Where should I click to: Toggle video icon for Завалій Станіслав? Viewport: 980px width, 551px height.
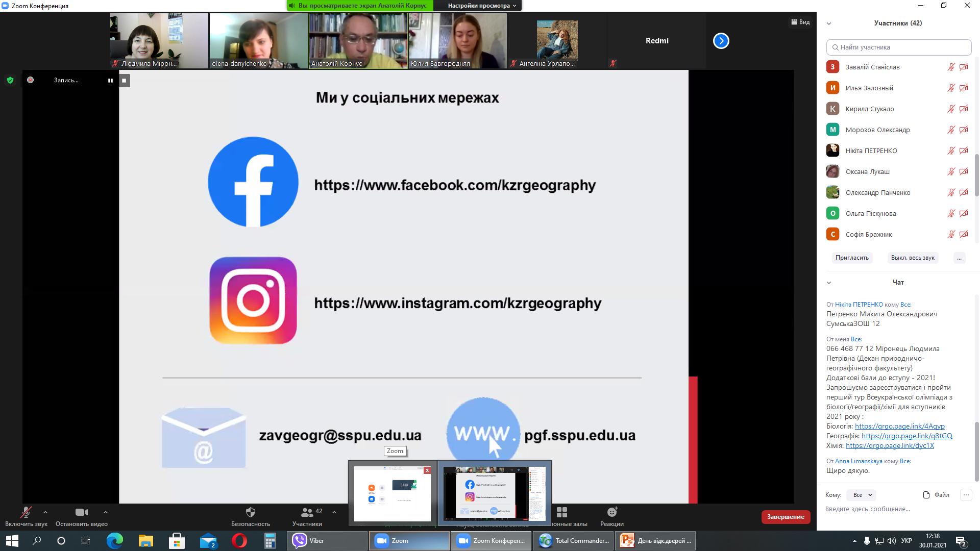pyautogui.click(x=964, y=67)
